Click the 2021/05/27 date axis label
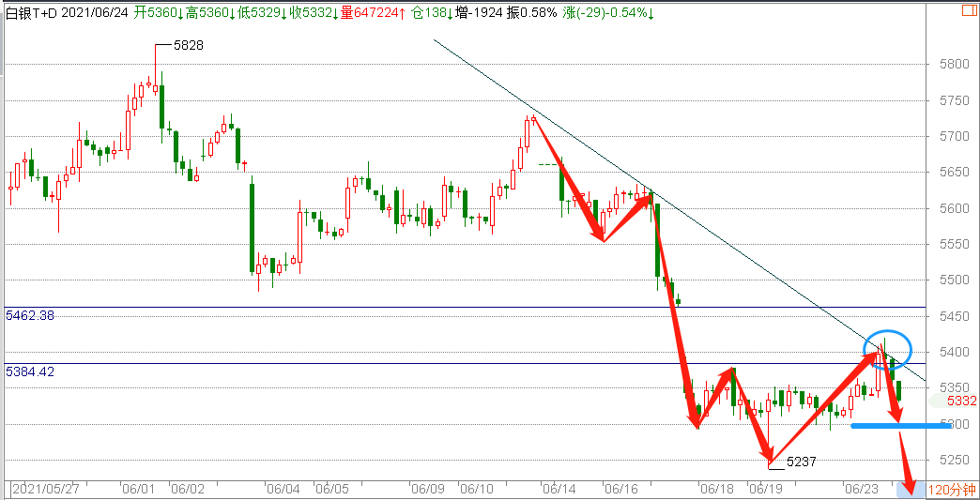 point(46,489)
